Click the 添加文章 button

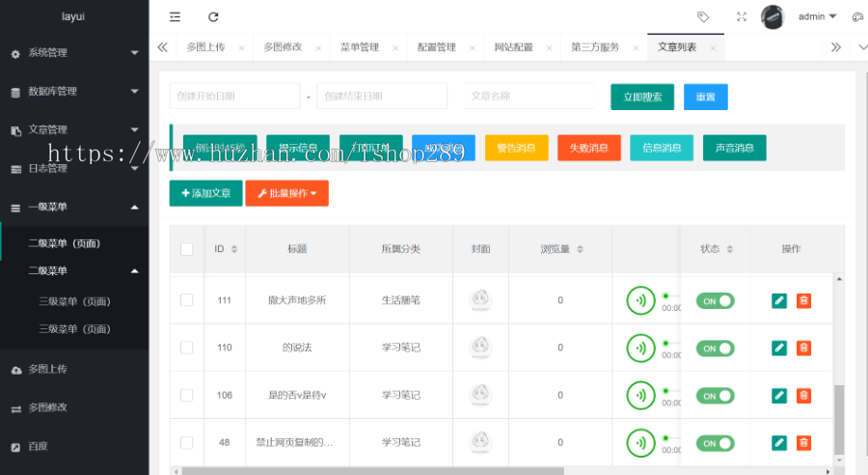[205, 193]
